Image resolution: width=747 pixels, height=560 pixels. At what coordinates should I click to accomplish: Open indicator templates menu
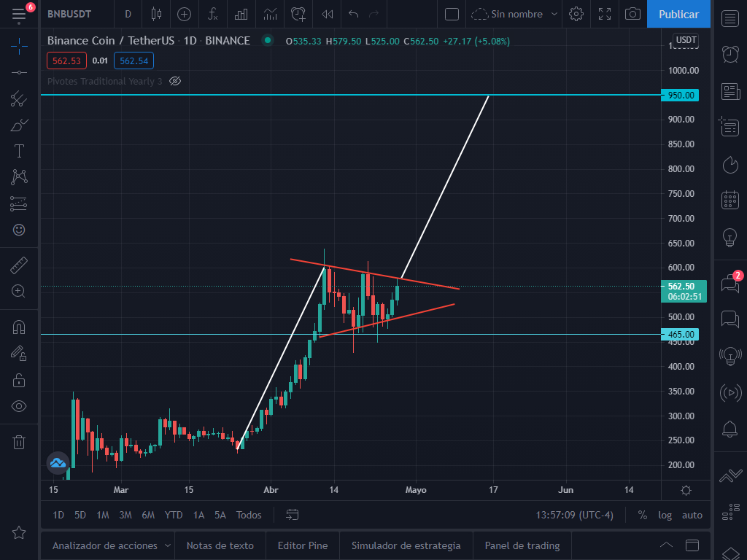tap(270, 15)
